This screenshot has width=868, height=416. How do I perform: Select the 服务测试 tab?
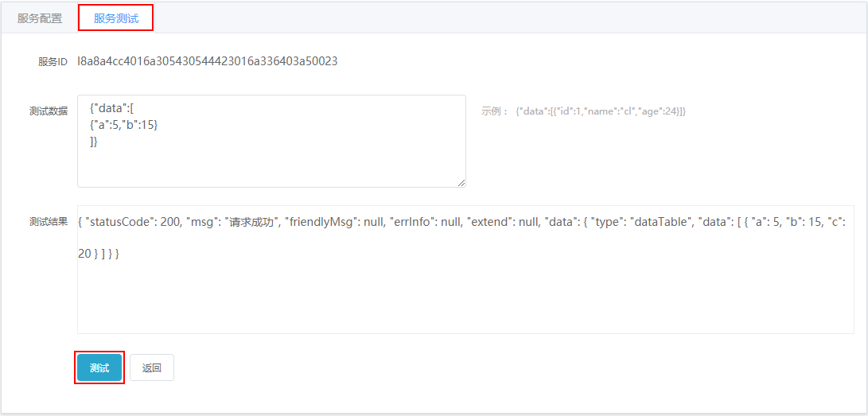click(115, 18)
